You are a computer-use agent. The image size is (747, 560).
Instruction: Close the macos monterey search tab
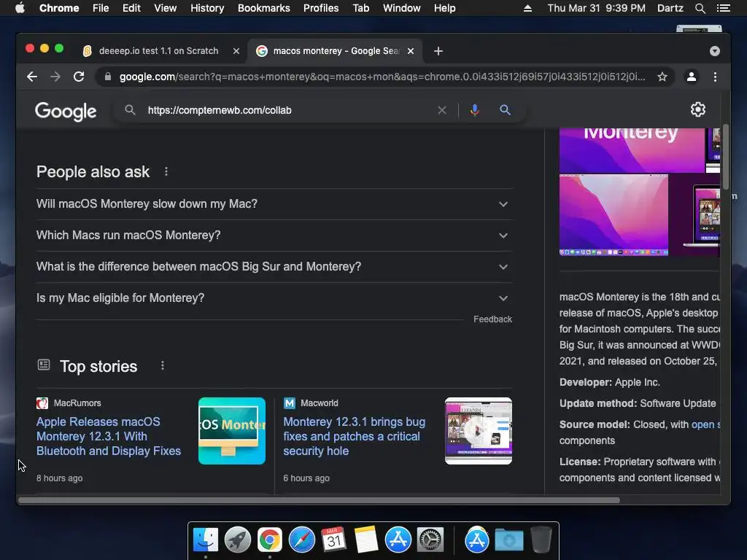411,51
